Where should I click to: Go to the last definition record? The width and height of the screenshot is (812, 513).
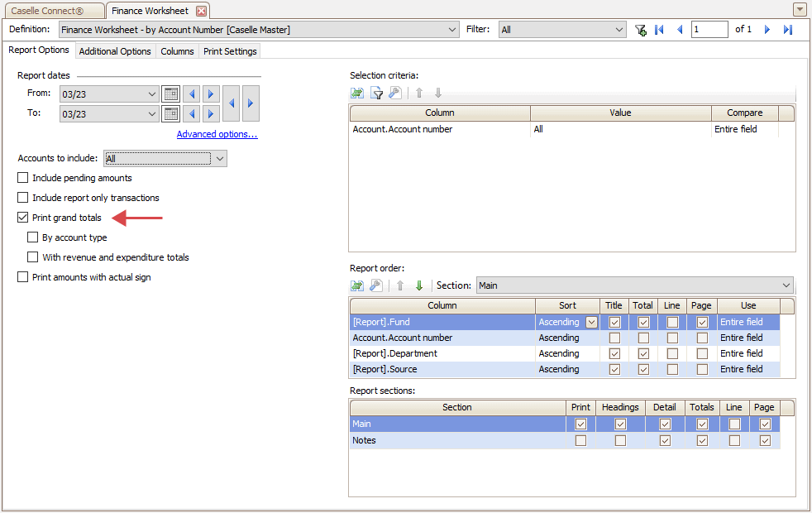pos(788,30)
